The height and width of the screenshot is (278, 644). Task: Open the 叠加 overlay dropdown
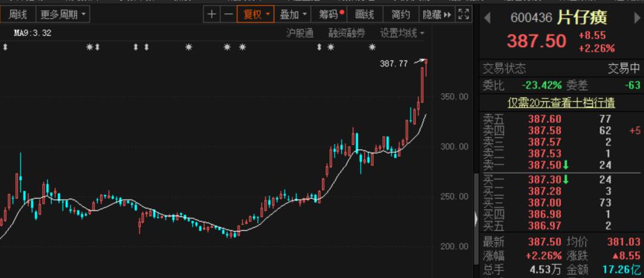point(294,14)
